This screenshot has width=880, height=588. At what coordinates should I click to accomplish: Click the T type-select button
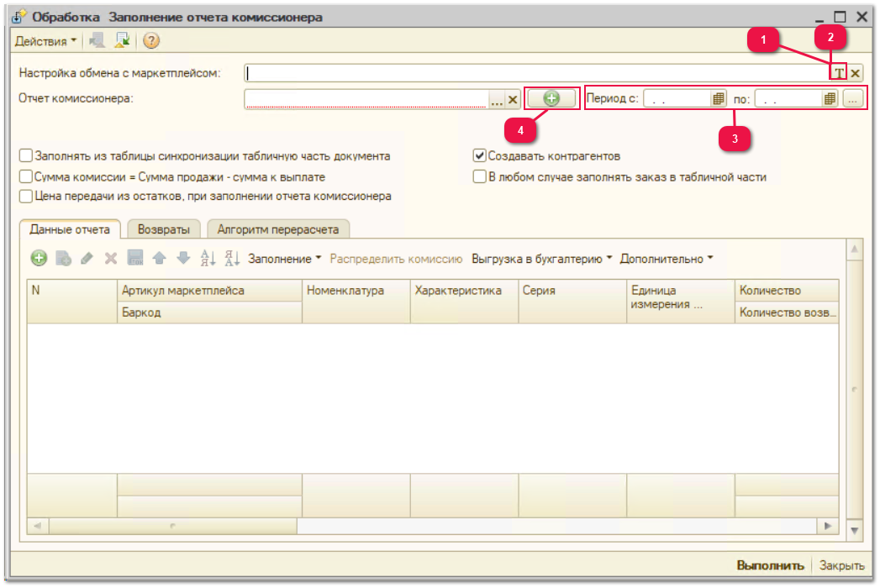(x=839, y=73)
